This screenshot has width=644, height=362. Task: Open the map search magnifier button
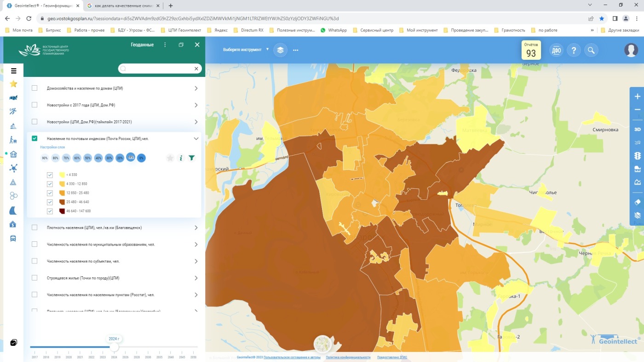(x=591, y=50)
